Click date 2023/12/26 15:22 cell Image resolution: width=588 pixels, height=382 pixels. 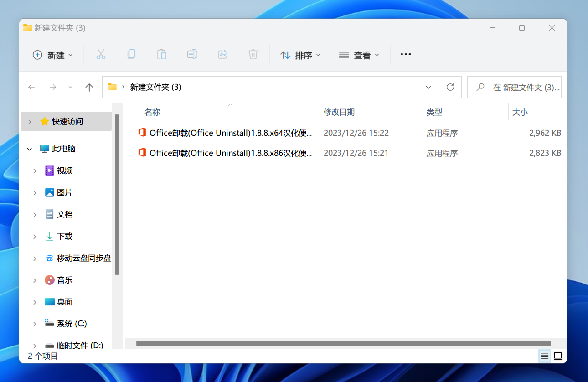click(x=356, y=133)
